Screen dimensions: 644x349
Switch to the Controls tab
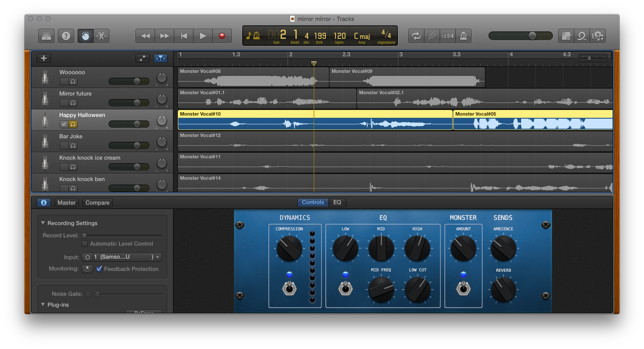pyautogui.click(x=313, y=202)
